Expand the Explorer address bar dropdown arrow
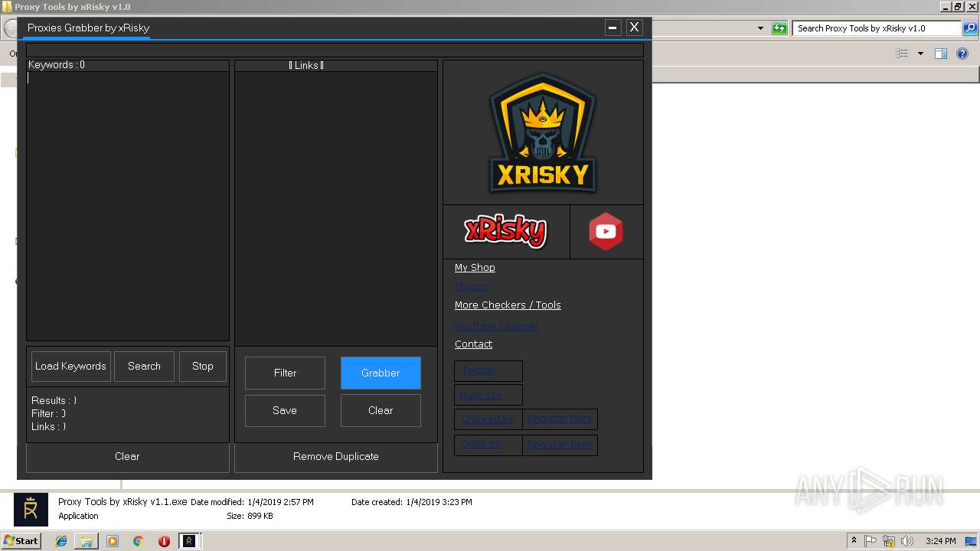Viewport: 980px width, 551px height. click(760, 28)
